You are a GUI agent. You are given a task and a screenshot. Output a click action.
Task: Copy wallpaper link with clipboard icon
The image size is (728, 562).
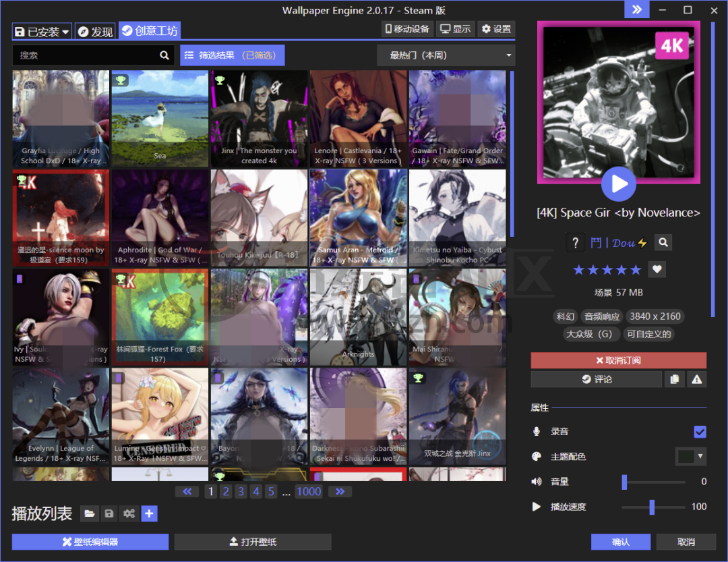point(675,379)
